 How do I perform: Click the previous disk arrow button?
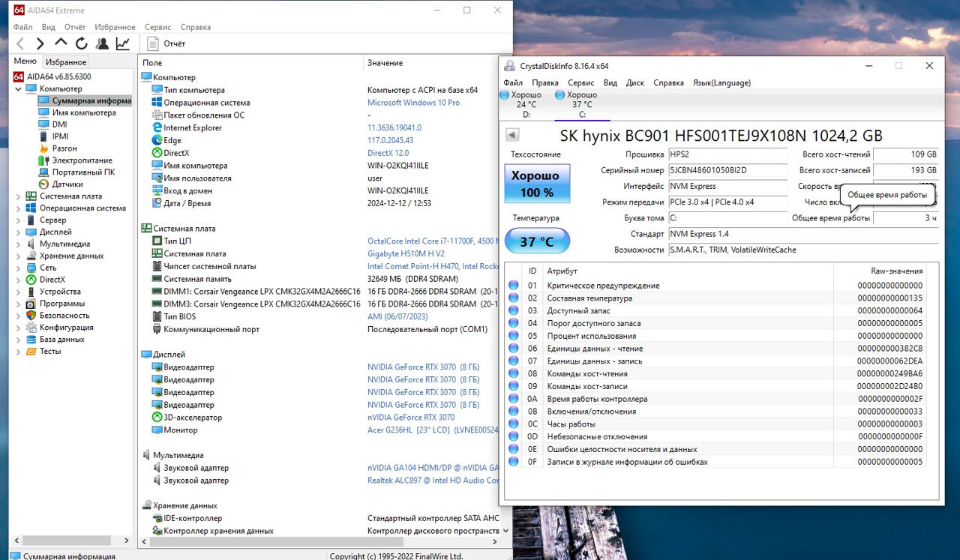click(512, 135)
